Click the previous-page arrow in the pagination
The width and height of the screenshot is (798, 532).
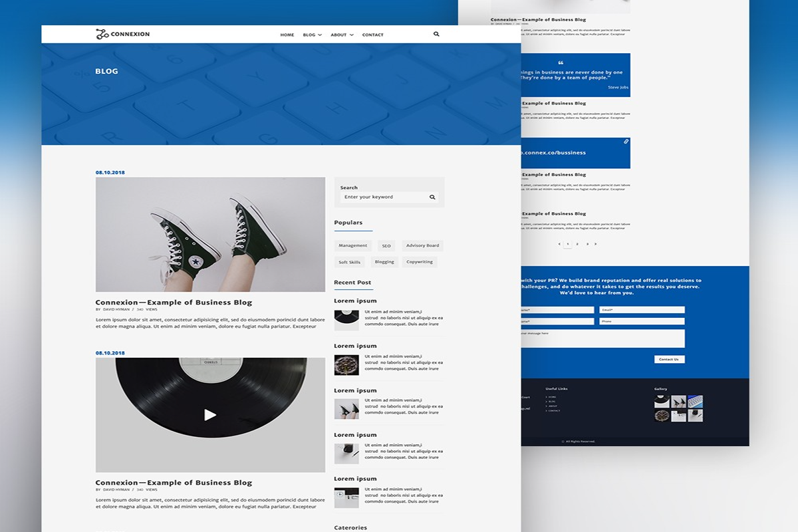(559, 244)
